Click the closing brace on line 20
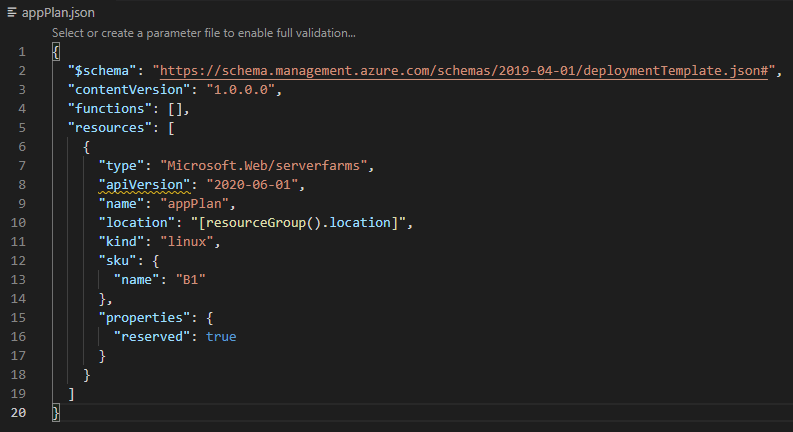Viewport: 793px width, 432px height. point(56,413)
